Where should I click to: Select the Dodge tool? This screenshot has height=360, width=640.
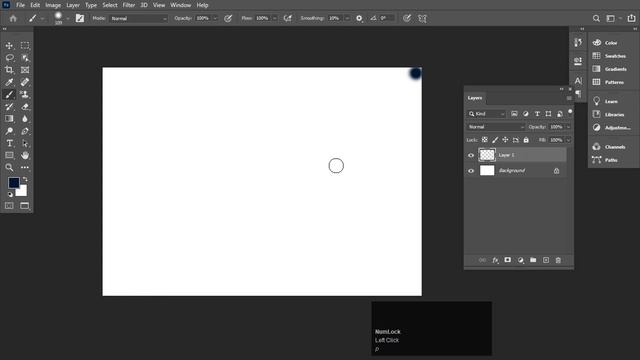(9, 131)
